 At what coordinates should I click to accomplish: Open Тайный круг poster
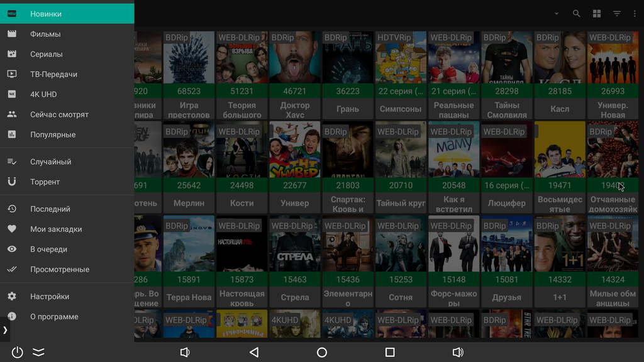coord(401,150)
